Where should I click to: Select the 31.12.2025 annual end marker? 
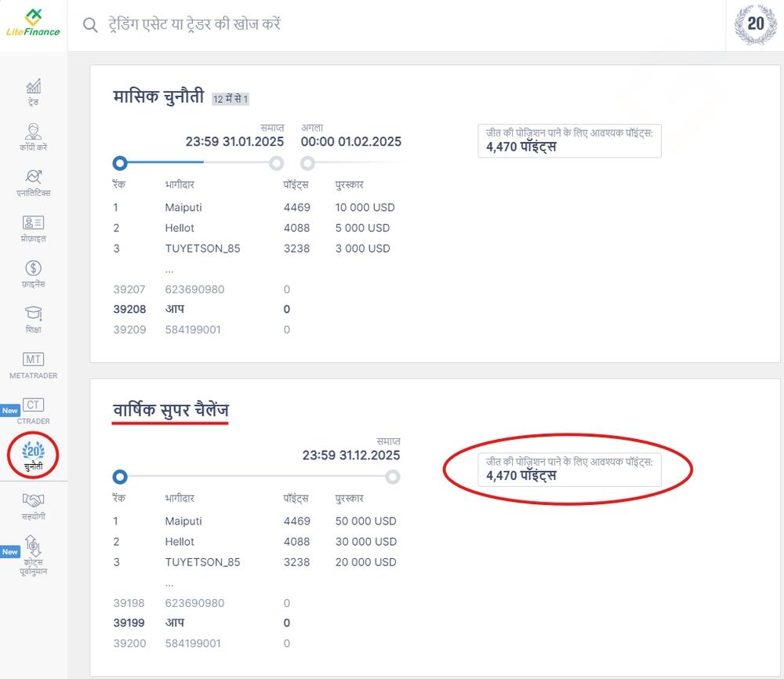pyautogui.click(x=393, y=477)
